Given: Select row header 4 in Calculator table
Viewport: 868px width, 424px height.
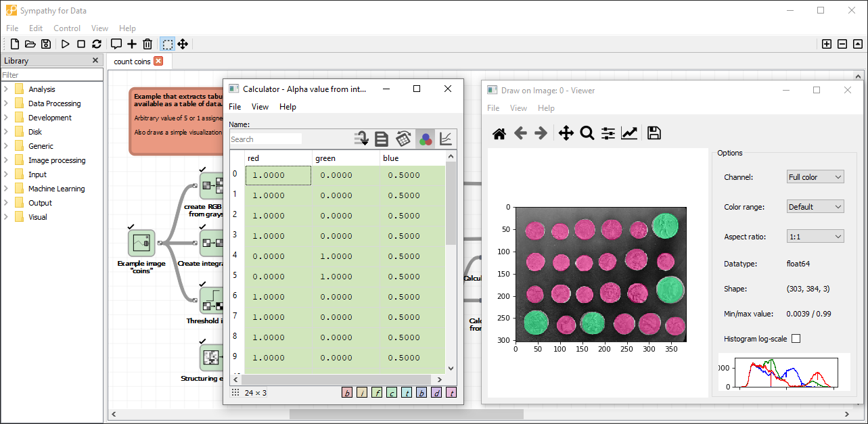Looking at the screenshot, I should [235, 255].
